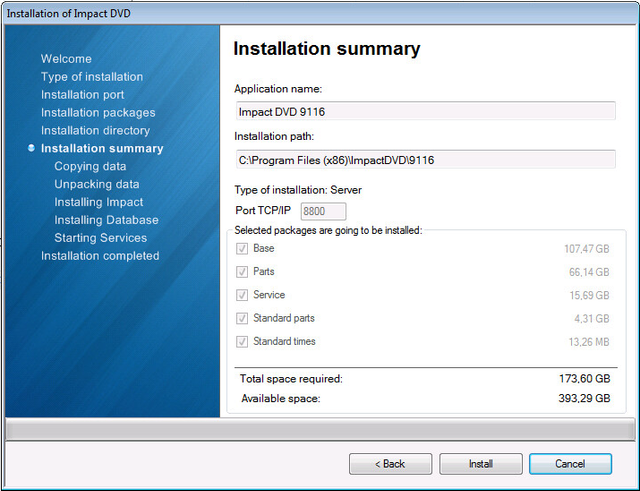The image size is (640, 491).
Task: Click the Total space required label
Action: click(291, 379)
